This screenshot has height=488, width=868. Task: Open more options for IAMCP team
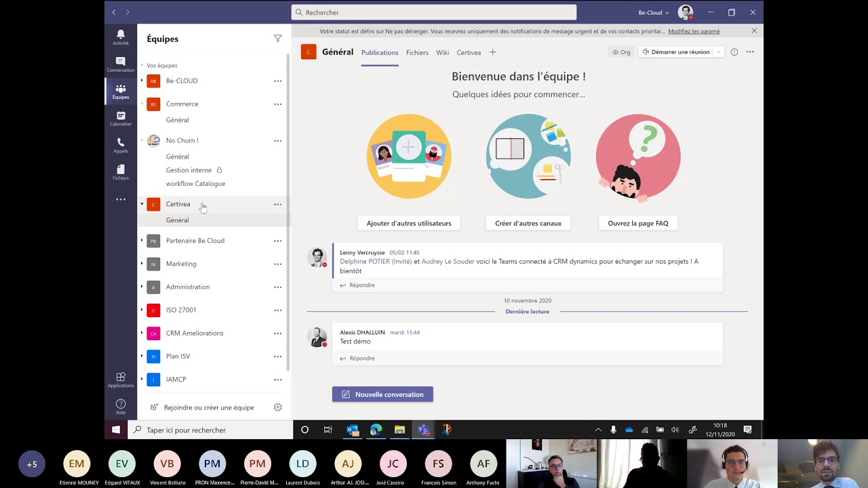pos(278,380)
